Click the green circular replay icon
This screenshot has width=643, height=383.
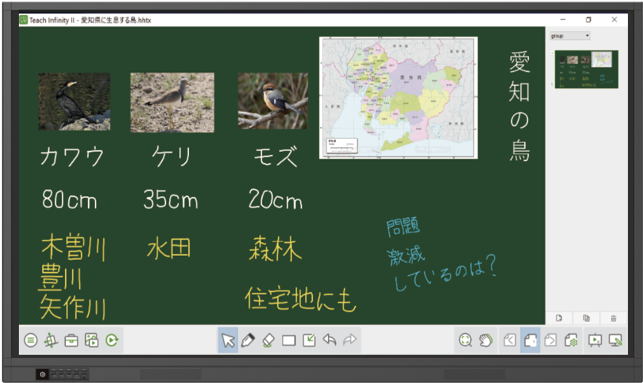pyautogui.click(x=112, y=340)
